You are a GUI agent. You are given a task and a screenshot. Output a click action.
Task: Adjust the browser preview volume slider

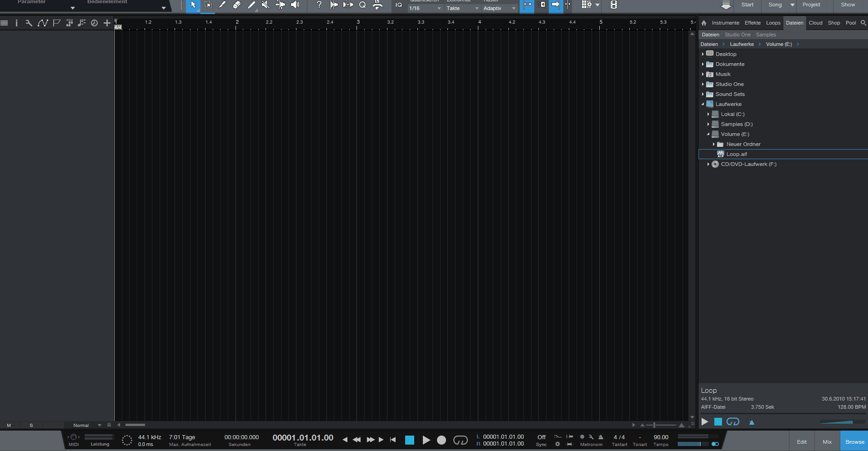click(837, 422)
